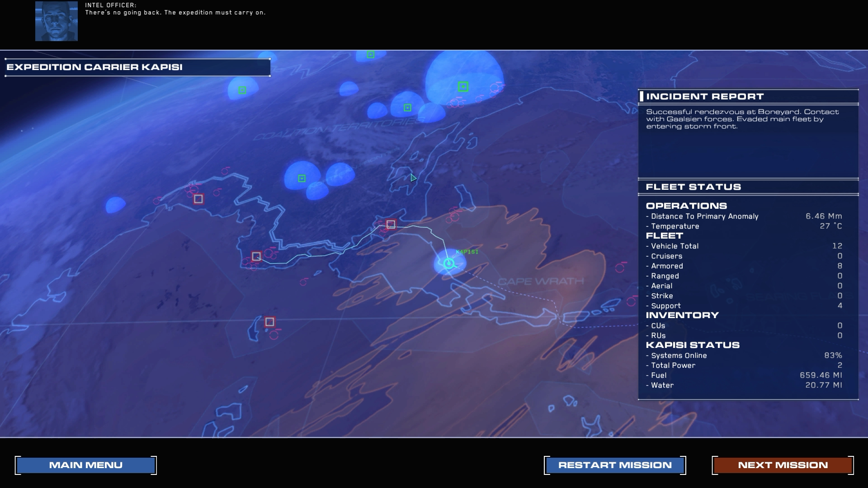Screen dimensions: 868x488
Task: Select the green Kapisi text label
Action: (467, 252)
